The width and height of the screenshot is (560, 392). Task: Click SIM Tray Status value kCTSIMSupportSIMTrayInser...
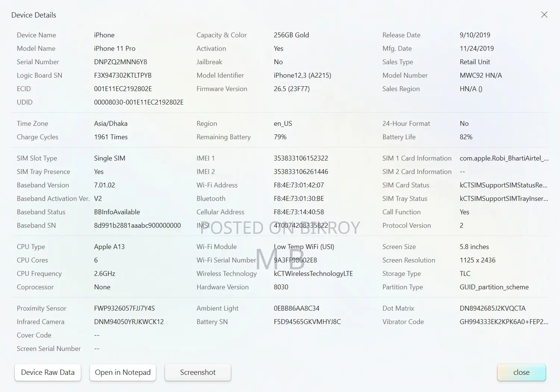click(504, 199)
